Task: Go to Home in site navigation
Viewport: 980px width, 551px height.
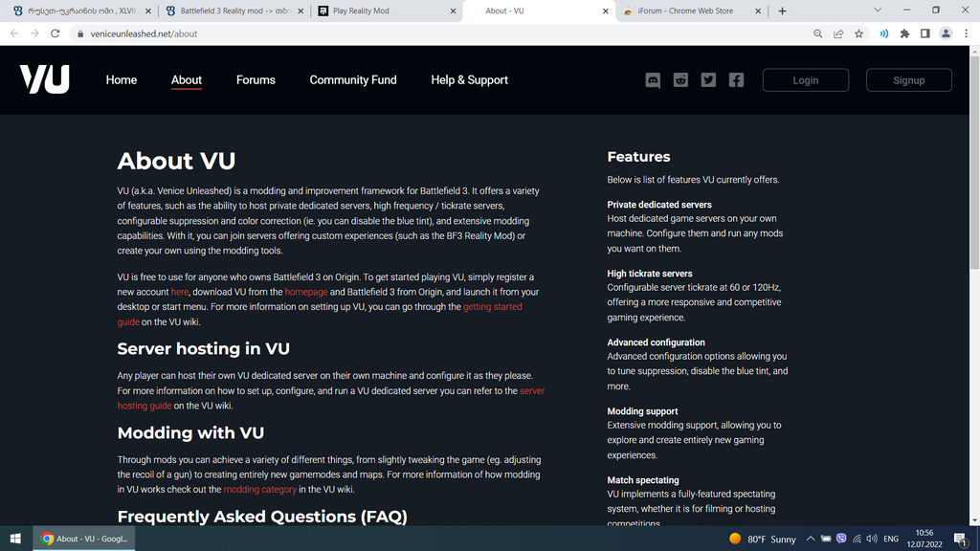Action: pos(122,80)
